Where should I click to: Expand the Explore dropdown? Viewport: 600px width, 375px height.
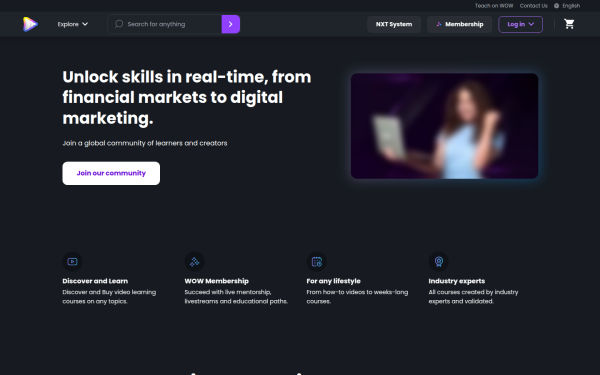(73, 24)
